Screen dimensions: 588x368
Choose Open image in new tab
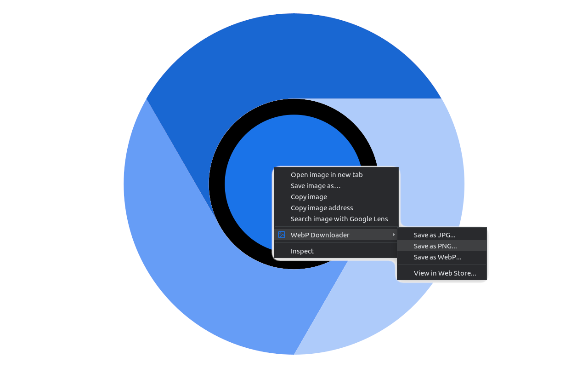pyautogui.click(x=336, y=175)
